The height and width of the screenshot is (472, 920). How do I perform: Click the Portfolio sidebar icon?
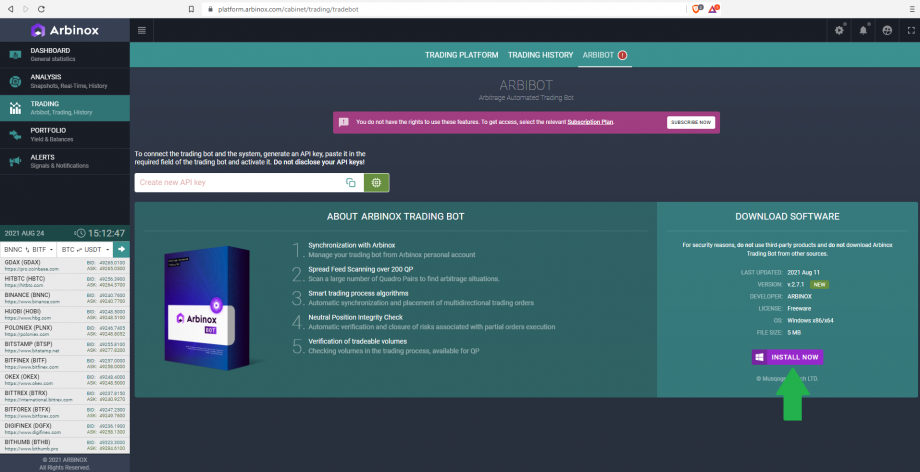15,135
